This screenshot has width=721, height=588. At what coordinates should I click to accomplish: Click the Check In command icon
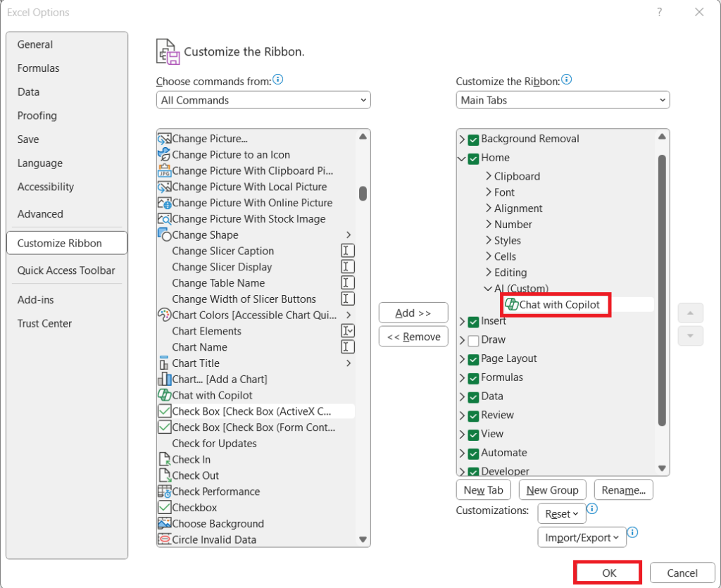164,459
